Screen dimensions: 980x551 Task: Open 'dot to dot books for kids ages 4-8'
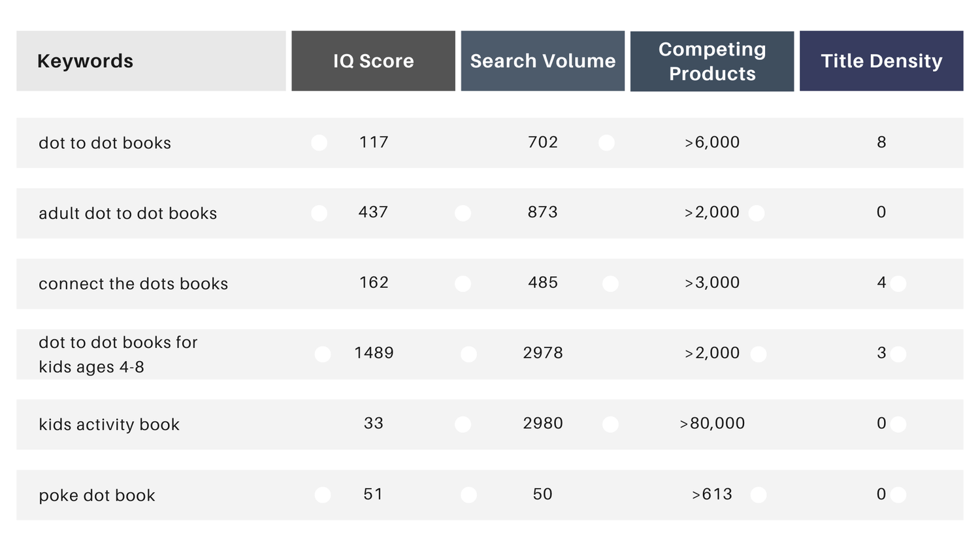coord(118,354)
